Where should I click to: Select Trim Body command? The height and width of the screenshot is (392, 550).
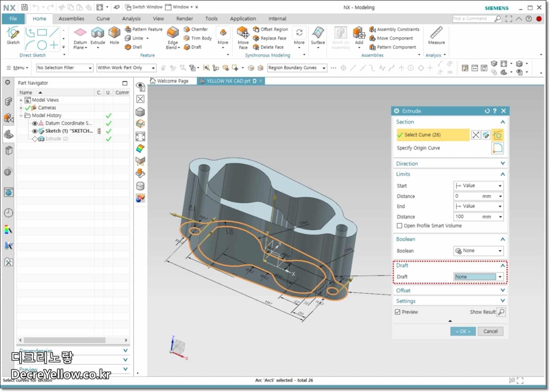pos(198,38)
